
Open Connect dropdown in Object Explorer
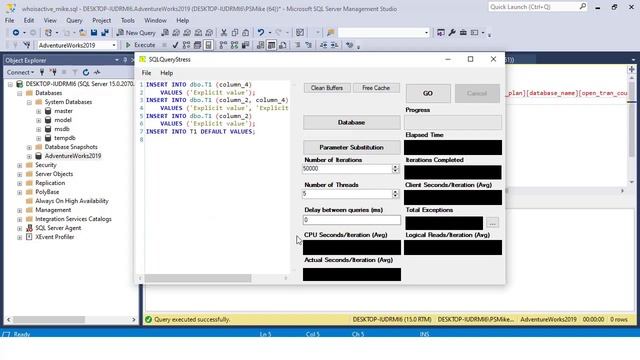tap(20, 72)
